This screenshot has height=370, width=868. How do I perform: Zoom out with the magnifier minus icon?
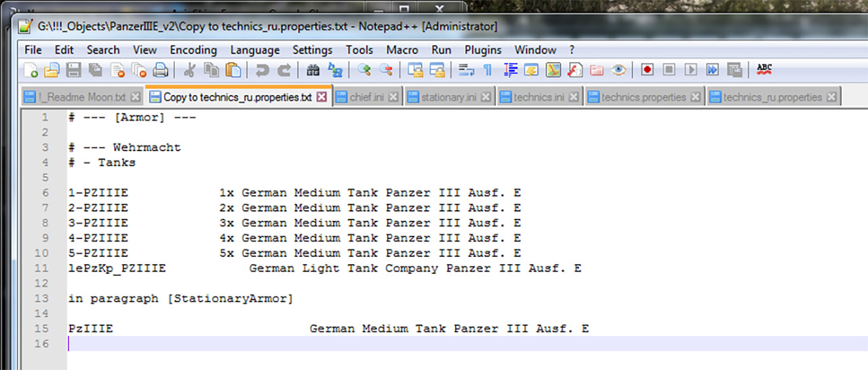click(x=386, y=70)
